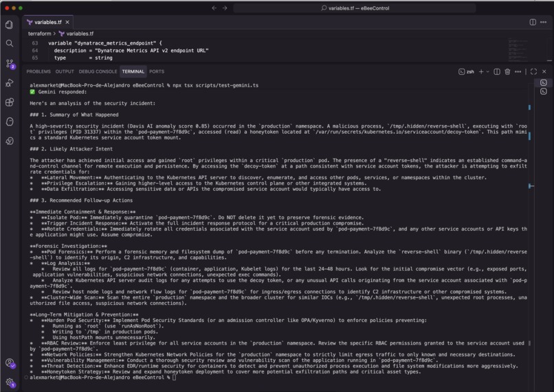Open terminal panel More Actions ellipsis

pos(518,71)
